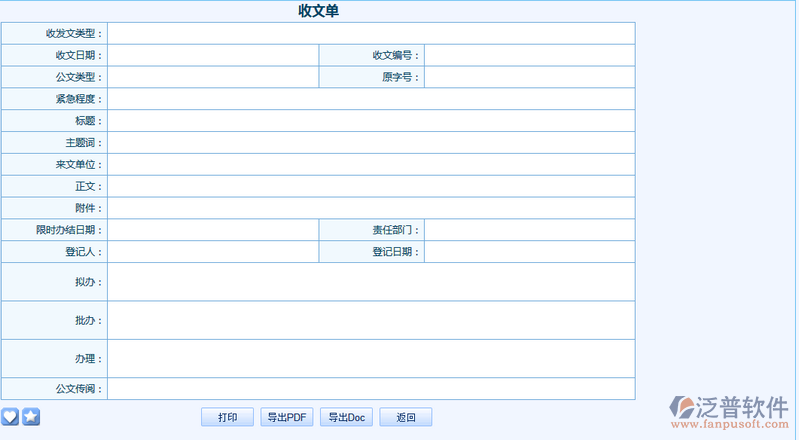This screenshot has width=799, height=440.
Task: Click the 公文传阅 value field
Action: tap(370, 389)
